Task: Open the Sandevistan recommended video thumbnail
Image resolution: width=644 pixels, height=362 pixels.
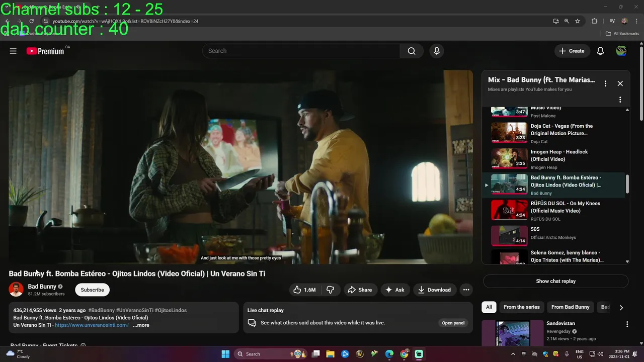Action: pos(512,333)
